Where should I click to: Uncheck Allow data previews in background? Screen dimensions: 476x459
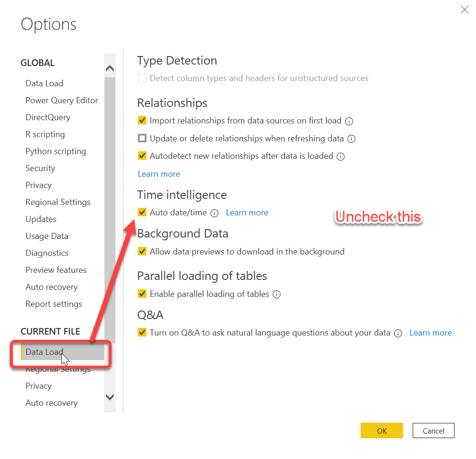142,251
